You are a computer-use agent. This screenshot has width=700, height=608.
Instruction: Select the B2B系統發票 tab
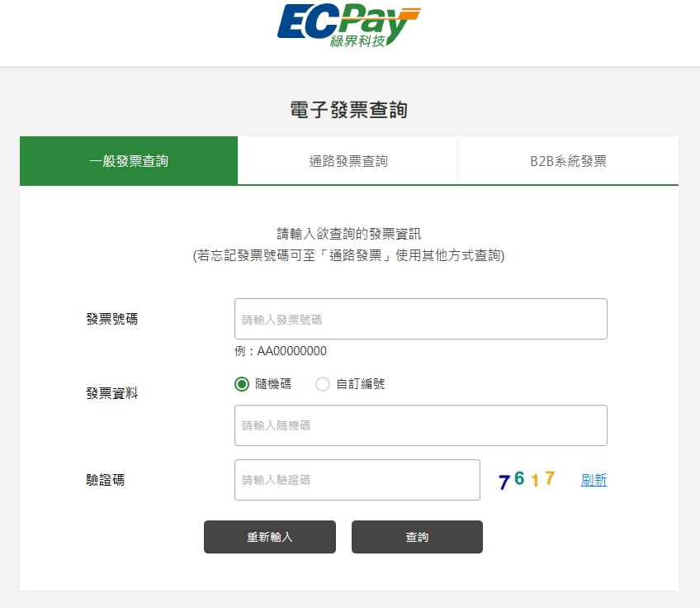point(568,161)
